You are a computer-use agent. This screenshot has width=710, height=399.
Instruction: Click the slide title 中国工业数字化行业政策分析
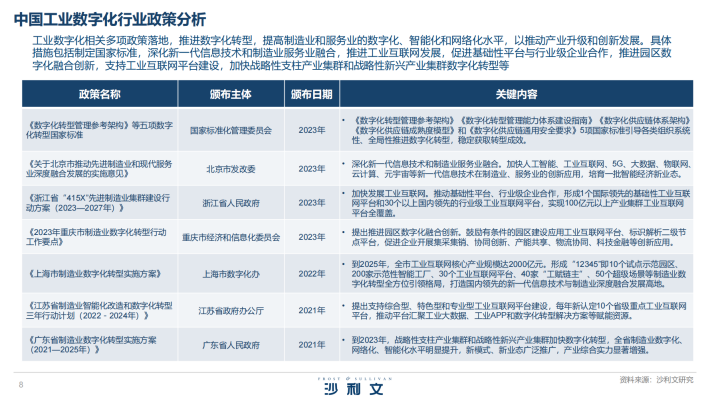coord(110,19)
